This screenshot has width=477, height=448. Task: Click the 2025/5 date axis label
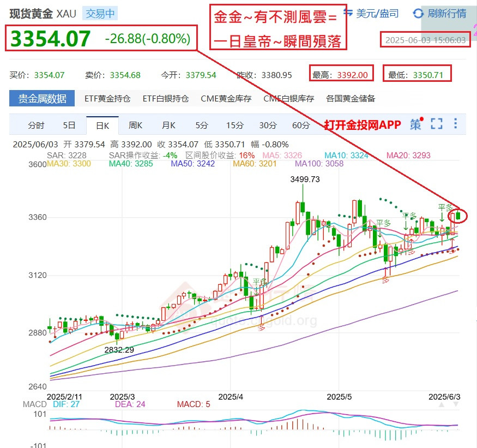coord(339,397)
